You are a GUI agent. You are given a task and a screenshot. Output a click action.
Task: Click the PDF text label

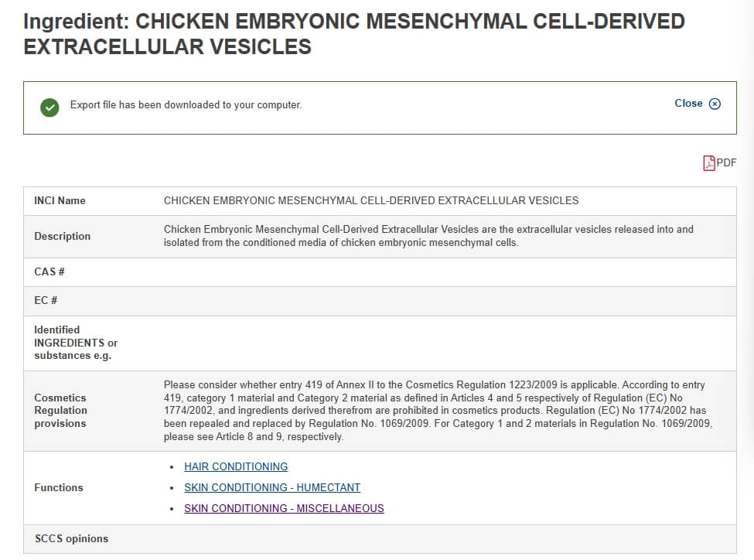pyautogui.click(x=726, y=162)
